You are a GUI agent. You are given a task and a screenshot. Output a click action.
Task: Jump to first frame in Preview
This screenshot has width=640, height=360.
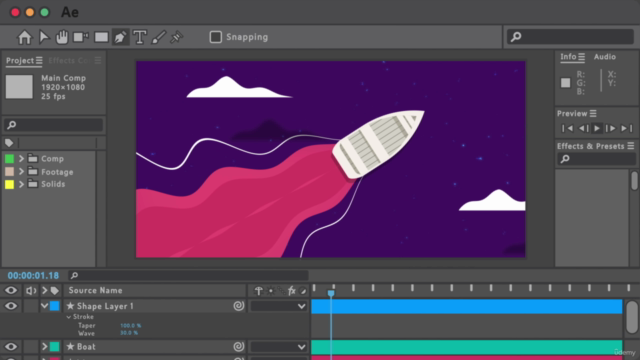567,129
